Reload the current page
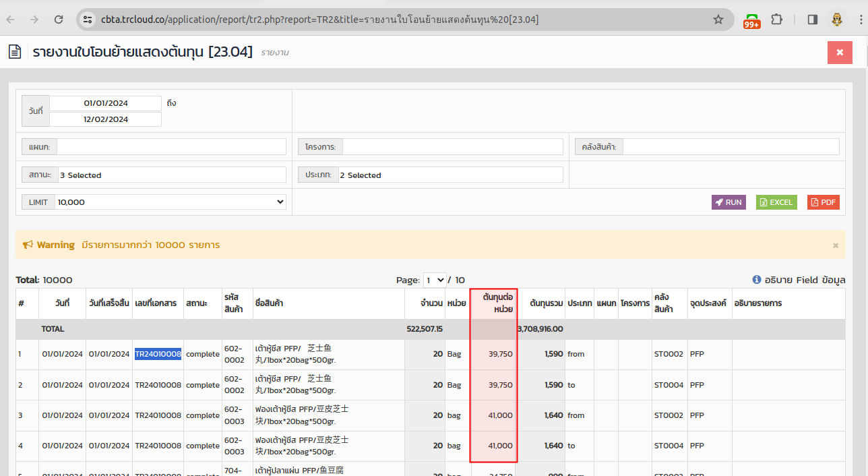The image size is (868, 476). (x=59, y=20)
